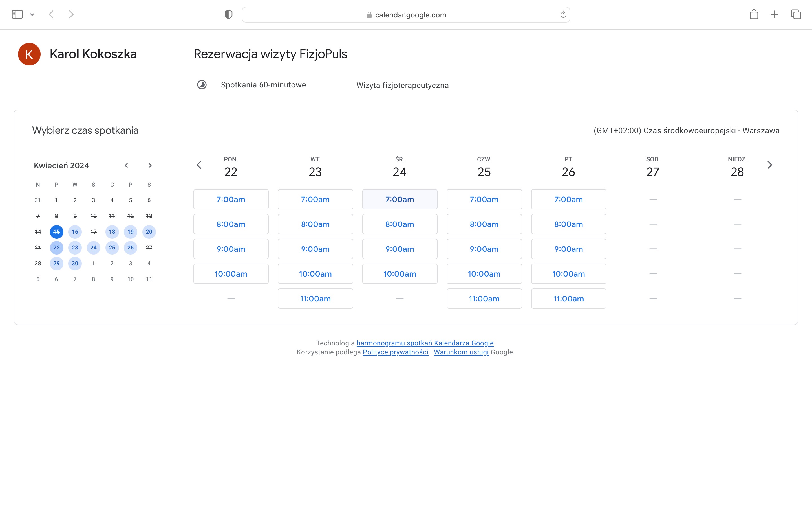This screenshot has height=508, width=812.
Task: Book the 8:00am slot on Monday 22
Action: click(x=231, y=224)
